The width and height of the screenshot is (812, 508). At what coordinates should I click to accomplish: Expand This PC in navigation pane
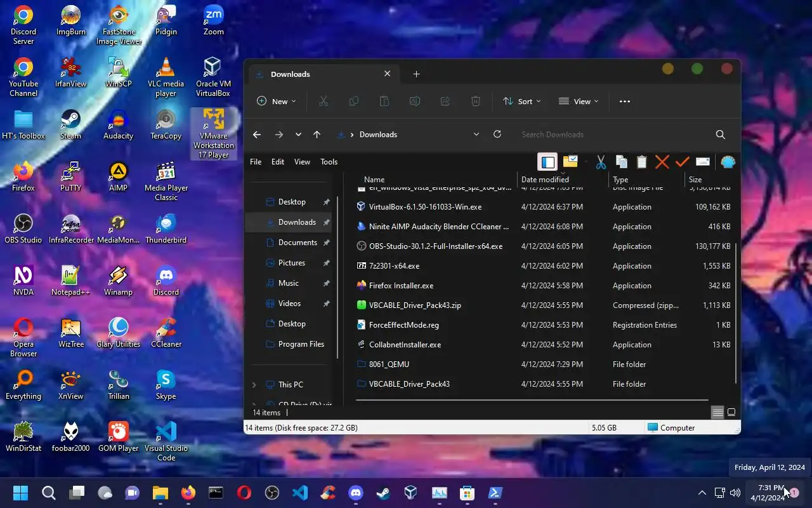(x=254, y=385)
